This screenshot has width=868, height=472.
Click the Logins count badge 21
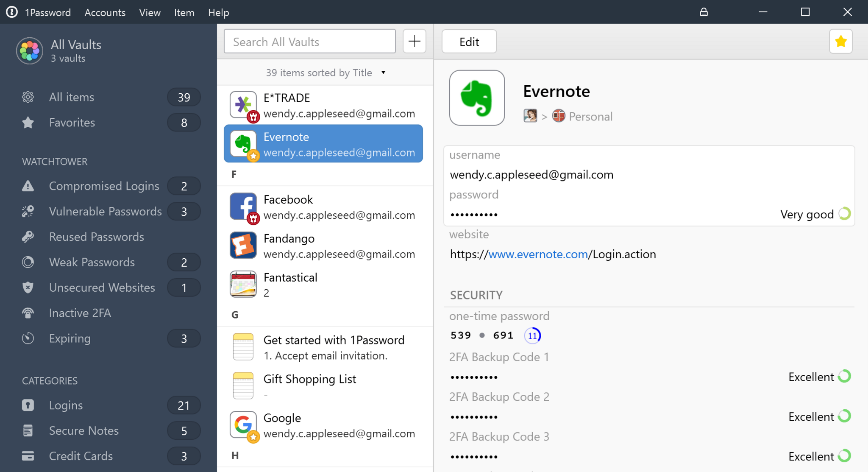(x=184, y=405)
